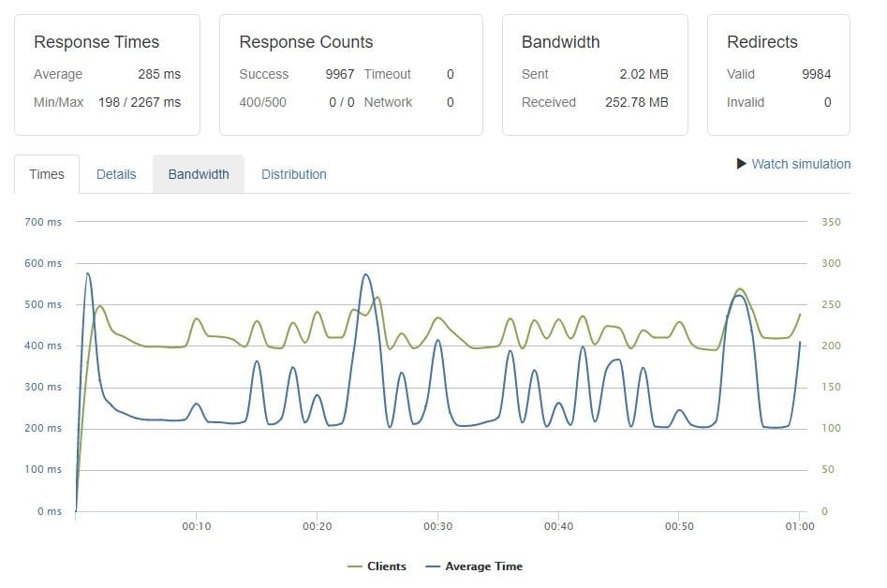Screen dimensions: 887x588
Task: Click the Response Counts card heading
Action: (306, 42)
